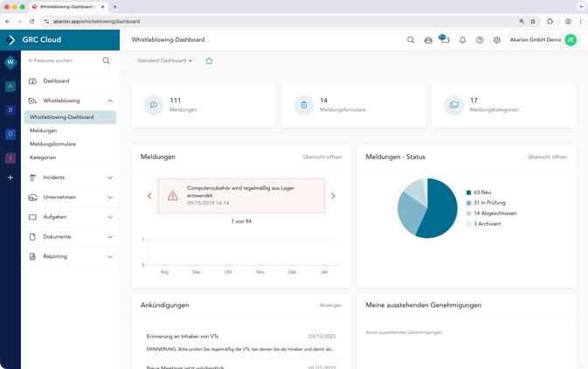588x369 pixels.
Task: Open the messages icon with badge
Action: (445, 39)
